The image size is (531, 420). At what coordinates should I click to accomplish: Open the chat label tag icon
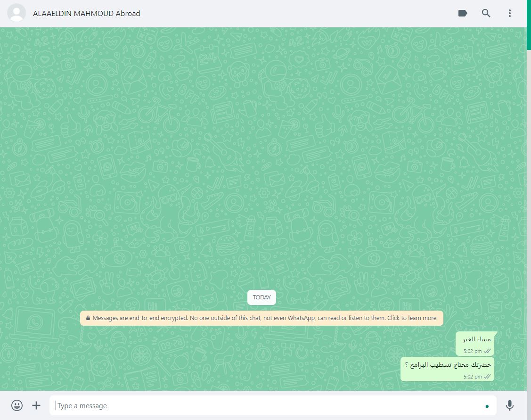pyautogui.click(x=463, y=13)
